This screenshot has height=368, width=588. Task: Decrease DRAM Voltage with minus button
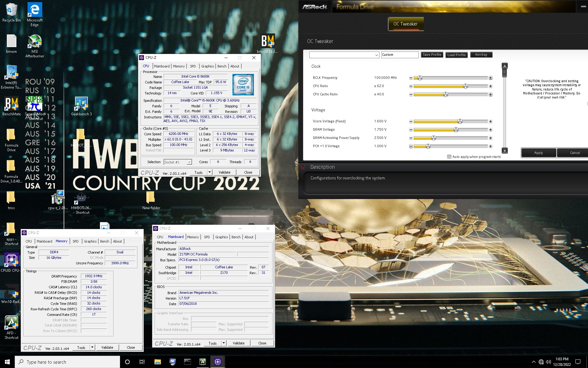[x=411, y=130]
